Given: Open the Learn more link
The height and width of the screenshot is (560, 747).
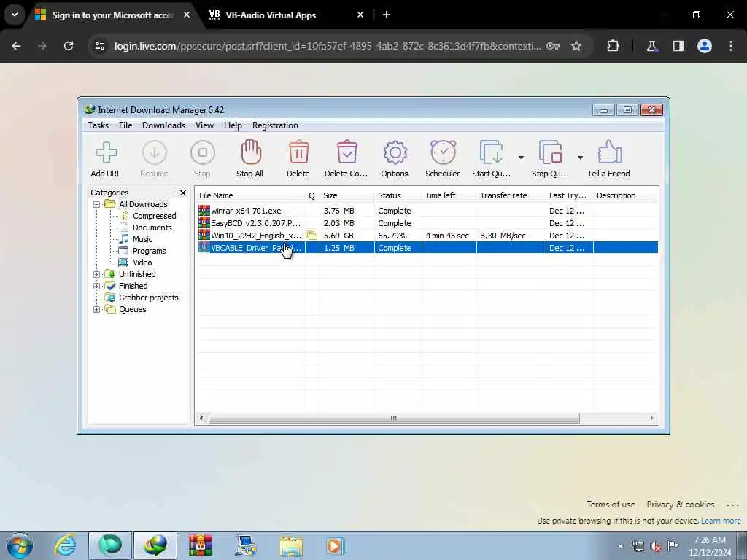Looking at the screenshot, I should click(x=721, y=521).
